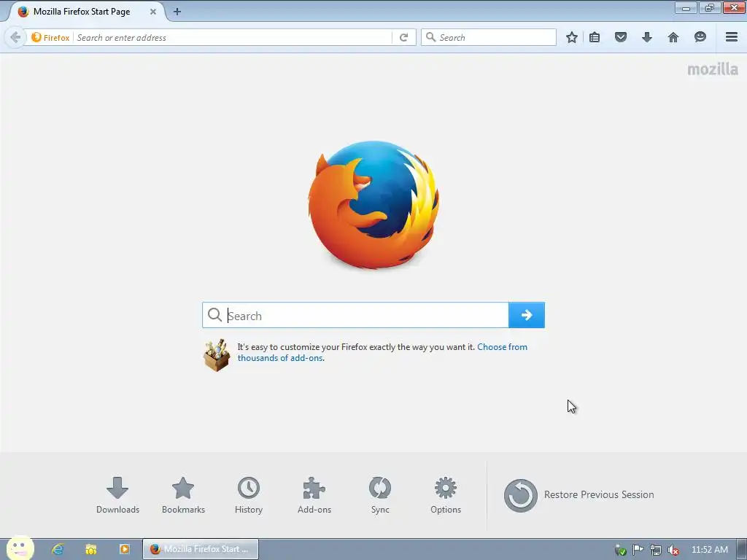
Task: Open Windows Explorer folder taskbar icon
Action: 91,549
